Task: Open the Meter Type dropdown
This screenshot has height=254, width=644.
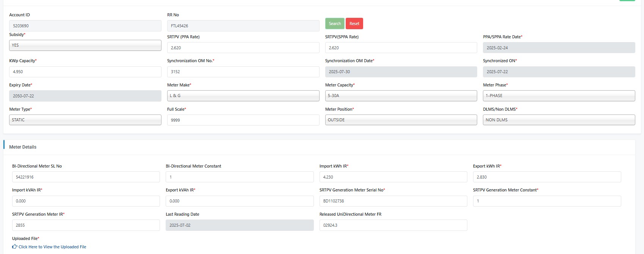Action: (85, 120)
